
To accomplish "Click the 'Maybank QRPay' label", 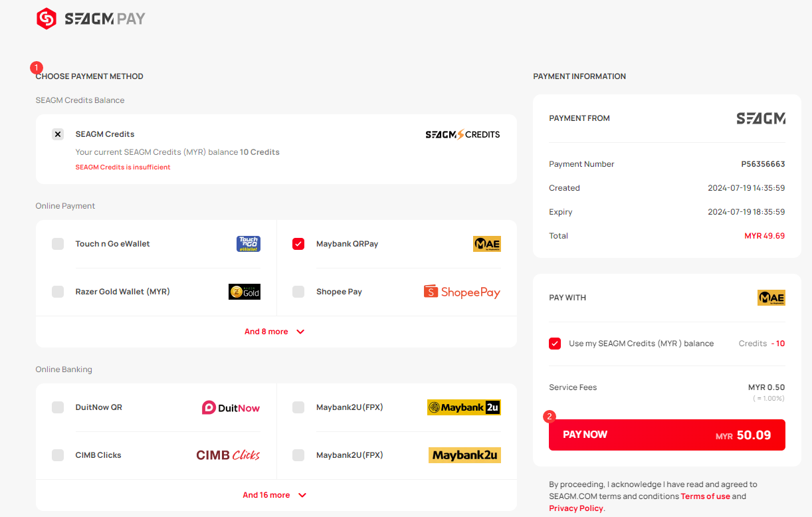I will click(347, 244).
